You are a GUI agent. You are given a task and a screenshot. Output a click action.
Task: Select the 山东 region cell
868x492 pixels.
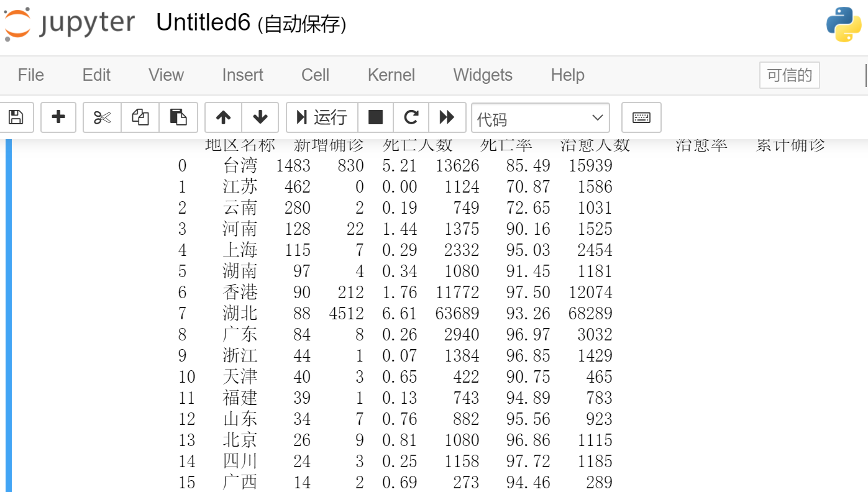pos(240,419)
